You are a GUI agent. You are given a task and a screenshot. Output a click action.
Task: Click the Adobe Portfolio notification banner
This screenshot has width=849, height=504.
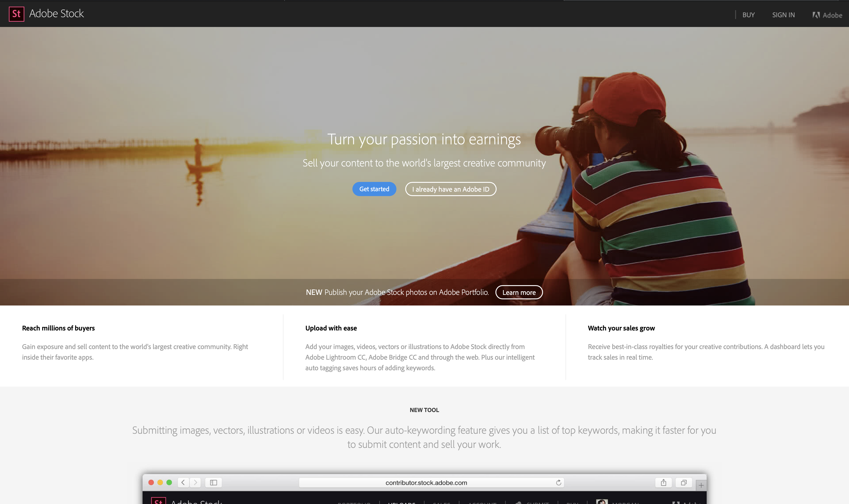[424, 292]
